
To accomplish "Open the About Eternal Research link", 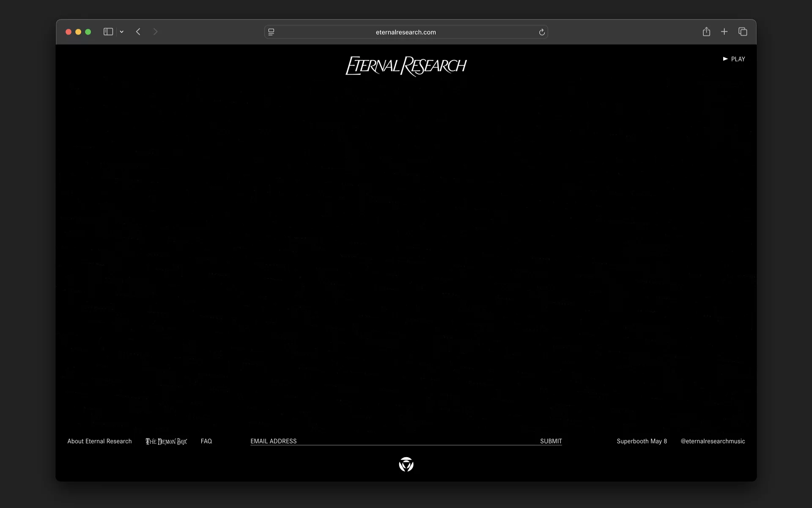I will point(99,441).
